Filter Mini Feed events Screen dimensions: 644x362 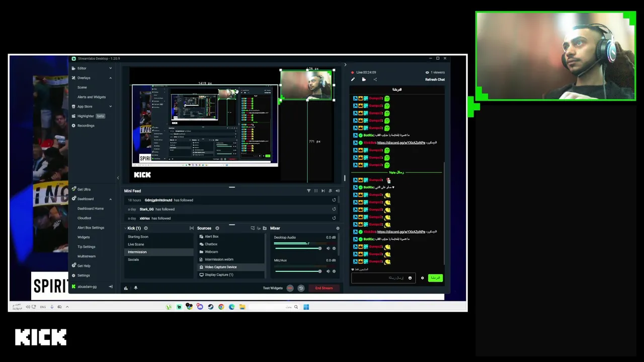point(309,191)
